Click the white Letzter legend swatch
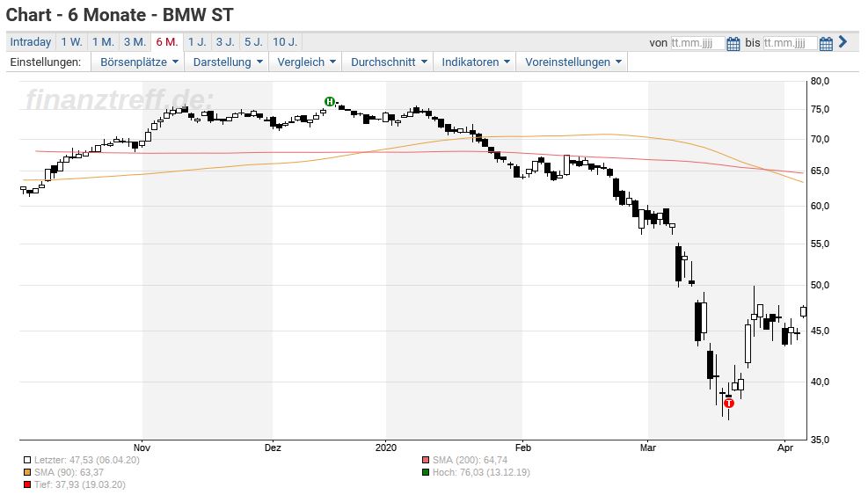868x495 pixels. pos(27,460)
